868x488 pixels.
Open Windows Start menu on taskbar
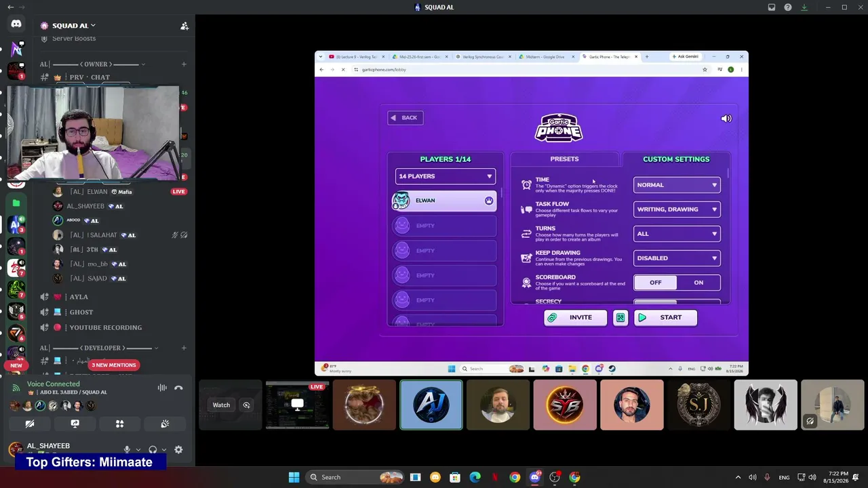pyautogui.click(x=294, y=477)
